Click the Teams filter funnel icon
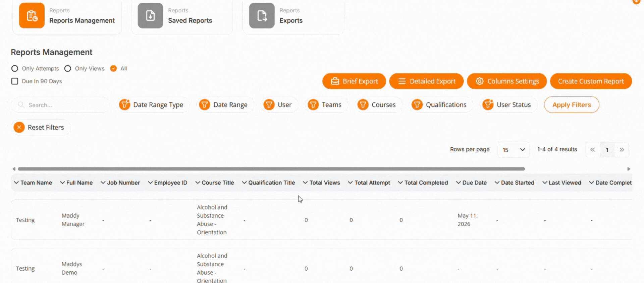 313,105
